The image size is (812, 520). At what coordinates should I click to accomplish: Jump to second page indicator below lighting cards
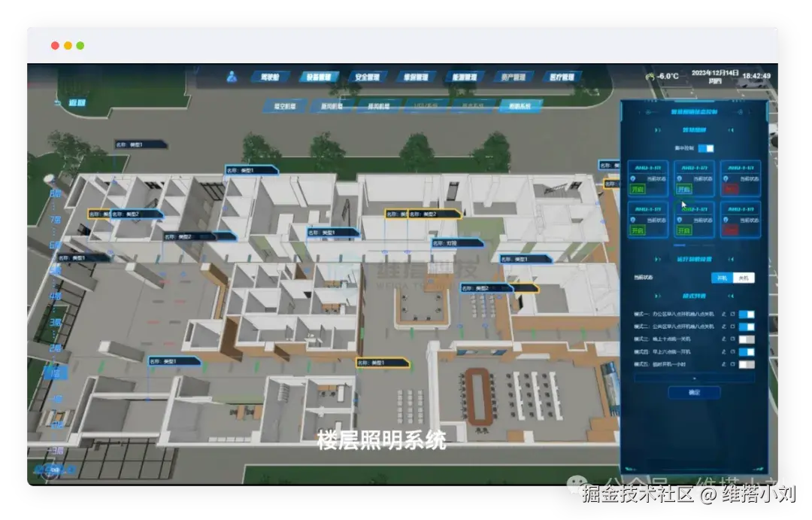pyautogui.click(x=694, y=245)
